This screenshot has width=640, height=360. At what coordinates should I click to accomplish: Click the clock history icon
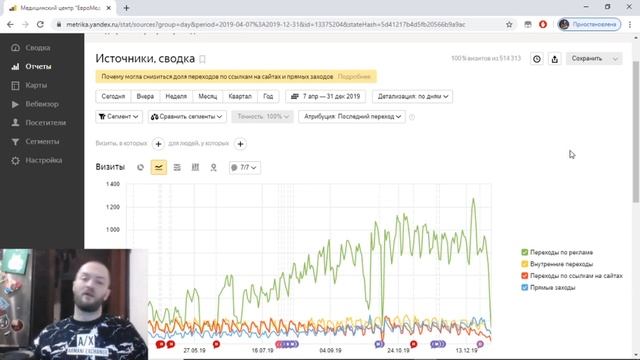click(x=537, y=59)
